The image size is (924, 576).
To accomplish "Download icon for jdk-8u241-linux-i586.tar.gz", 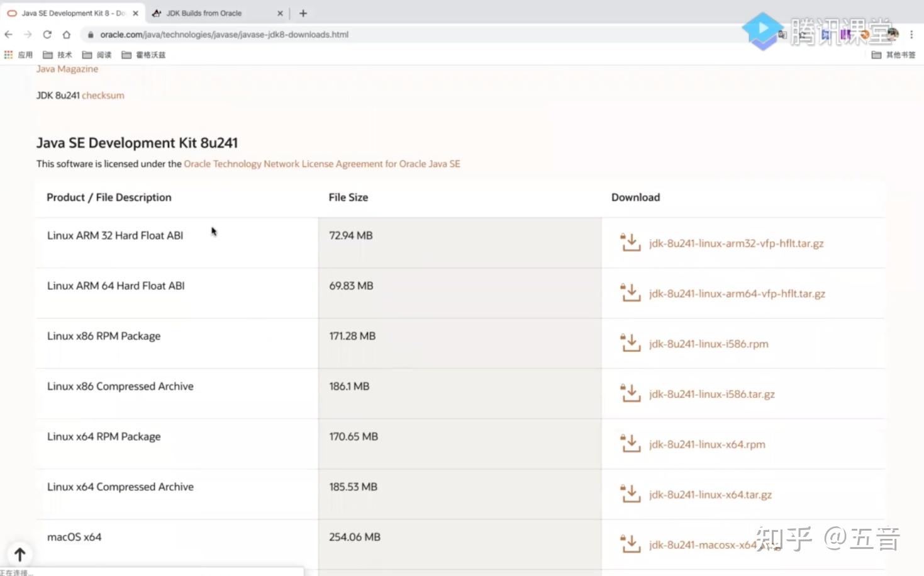I will click(x=630, y=393).
